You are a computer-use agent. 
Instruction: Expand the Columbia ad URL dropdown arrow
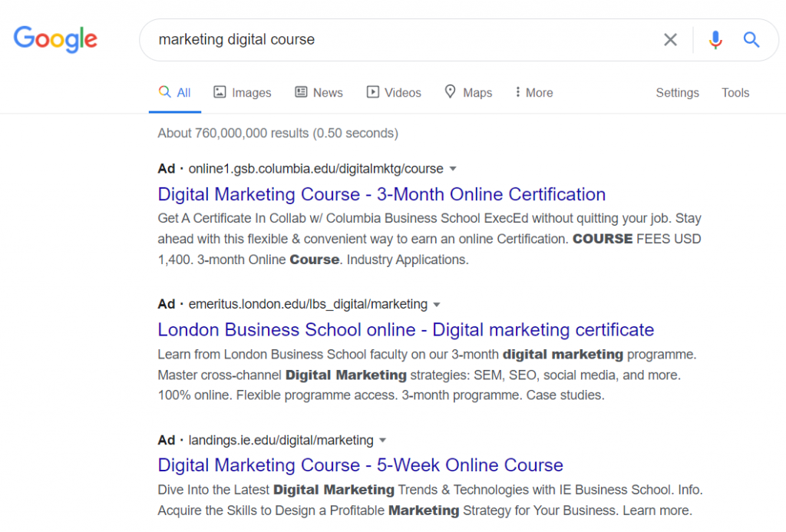pyautogui.click(x=453, y=169)
